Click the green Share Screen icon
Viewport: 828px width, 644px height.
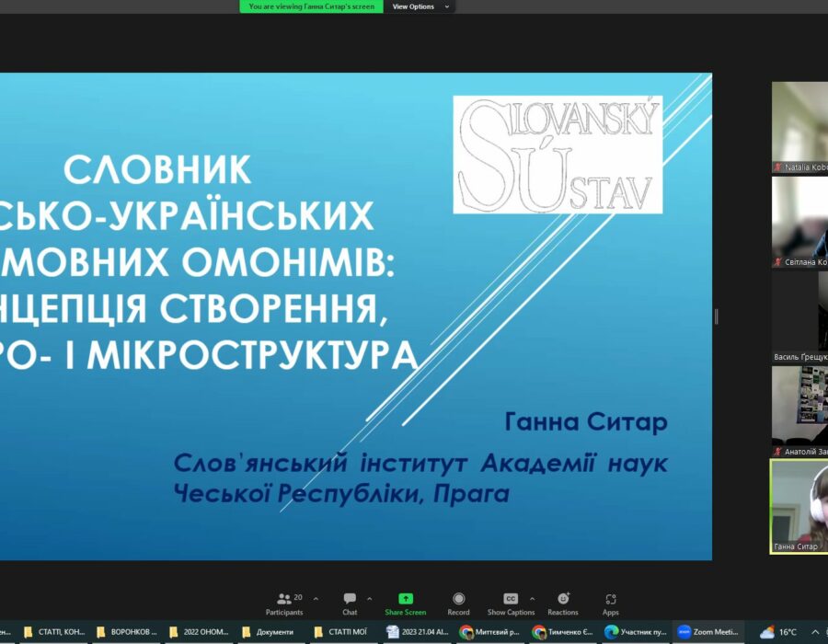(x=405, y=598)
